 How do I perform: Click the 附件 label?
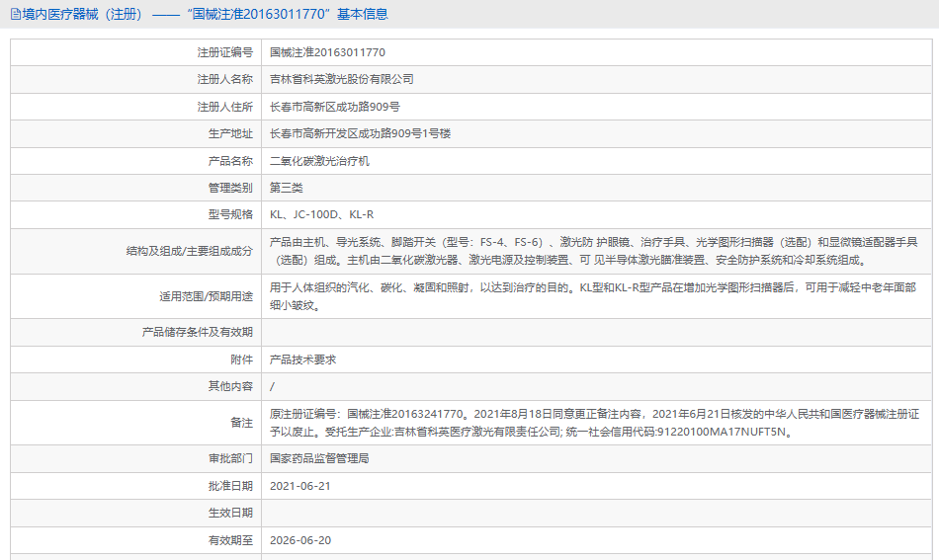[242, 360]
